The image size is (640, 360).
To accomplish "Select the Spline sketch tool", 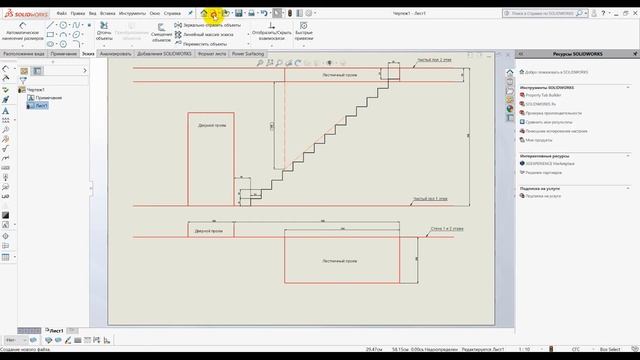I will (x=76, y=25).
